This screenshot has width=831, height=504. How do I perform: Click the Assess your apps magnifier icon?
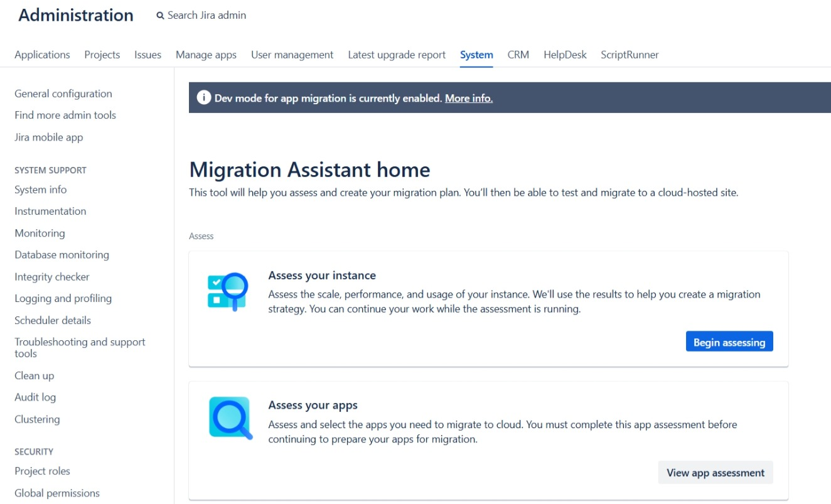click(230, 418)
